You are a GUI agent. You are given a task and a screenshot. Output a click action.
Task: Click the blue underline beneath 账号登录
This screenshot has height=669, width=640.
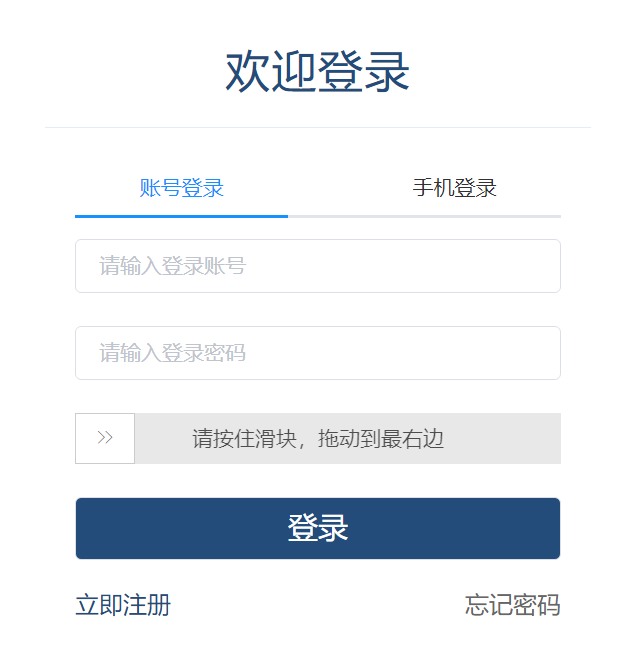click(x=182, y=215)
